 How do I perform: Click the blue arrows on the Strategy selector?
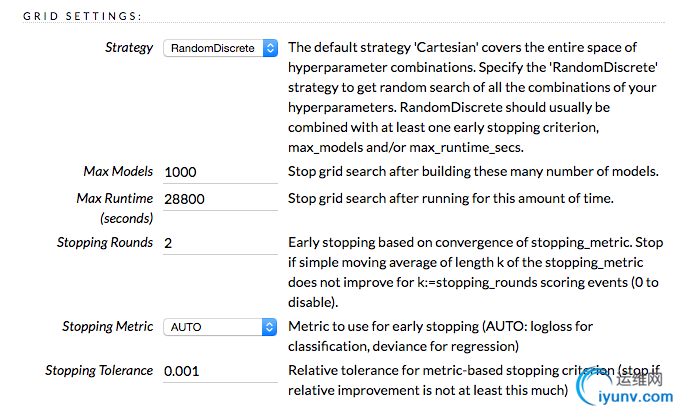click(x=270, y=48)
